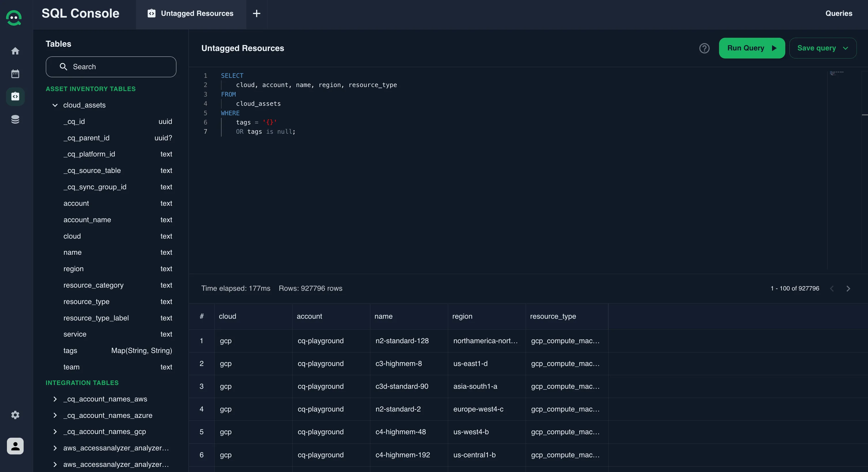868x472 pixels.
Task: Click the cloud column header
Action: [253, 316]
